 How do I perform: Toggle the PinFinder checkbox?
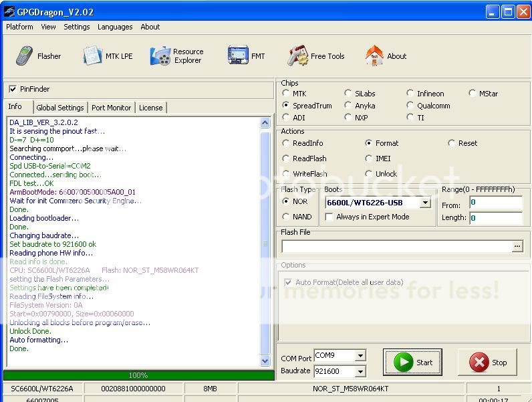coord(13,89)
